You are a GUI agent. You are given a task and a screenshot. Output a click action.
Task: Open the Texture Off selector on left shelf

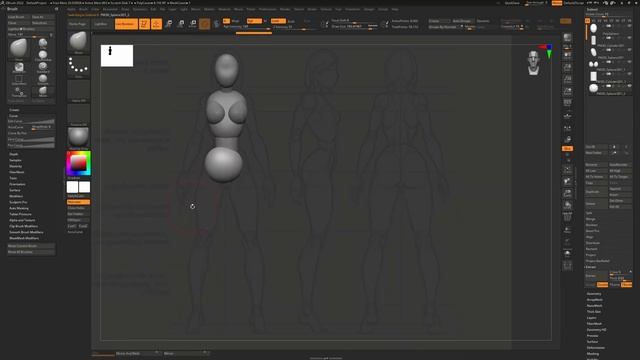pyautogui.click(x=78, y=115)
